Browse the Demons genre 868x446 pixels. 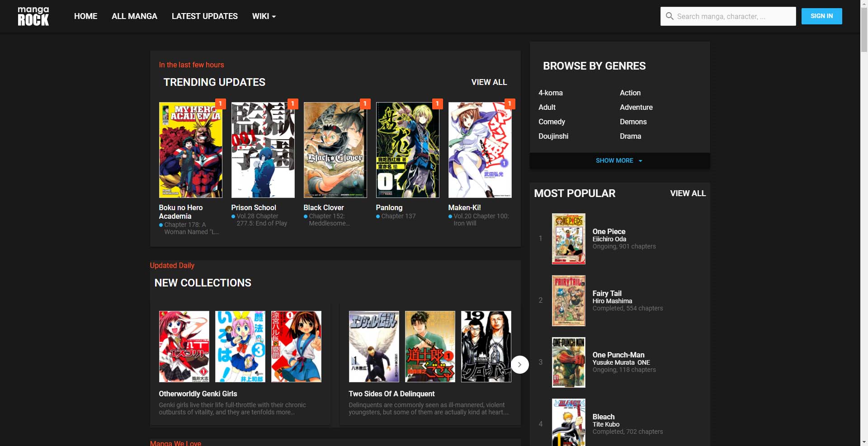point(633,122)
